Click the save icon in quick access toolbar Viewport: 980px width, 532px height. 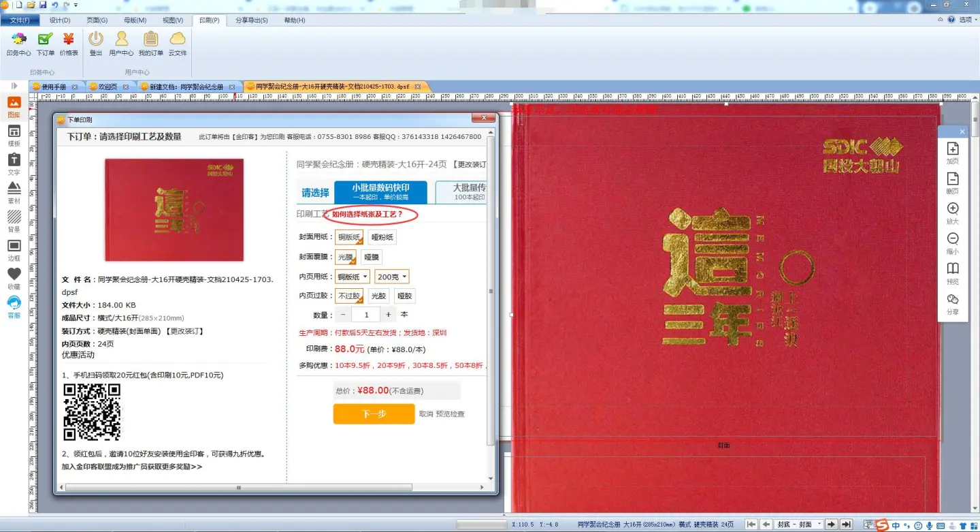(43, 5)
